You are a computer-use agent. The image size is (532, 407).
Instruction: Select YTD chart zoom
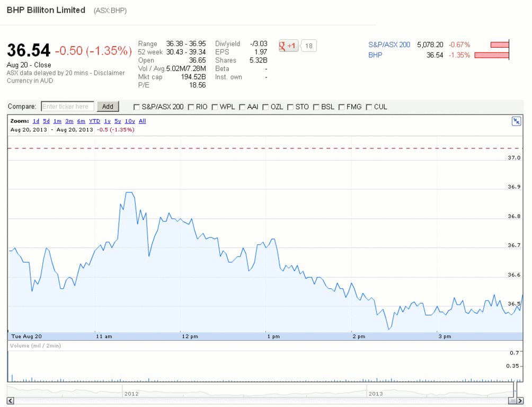pyautogui.click(x=95, y=121)
